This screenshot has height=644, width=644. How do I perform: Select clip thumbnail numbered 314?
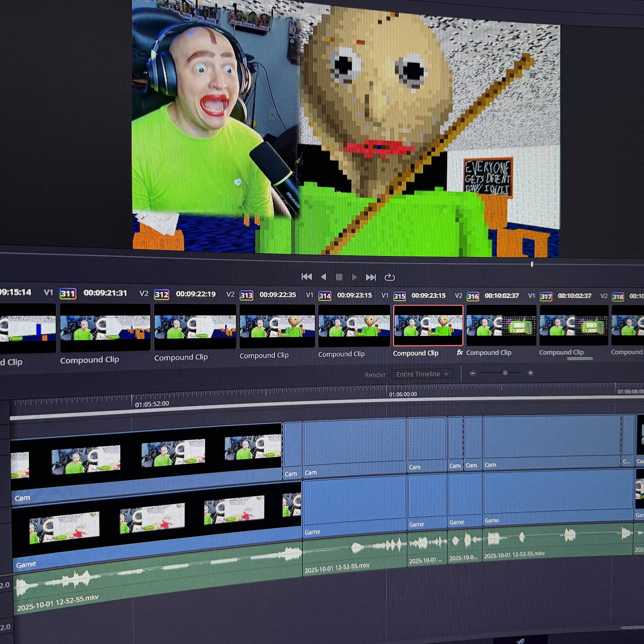pos(354,326)
